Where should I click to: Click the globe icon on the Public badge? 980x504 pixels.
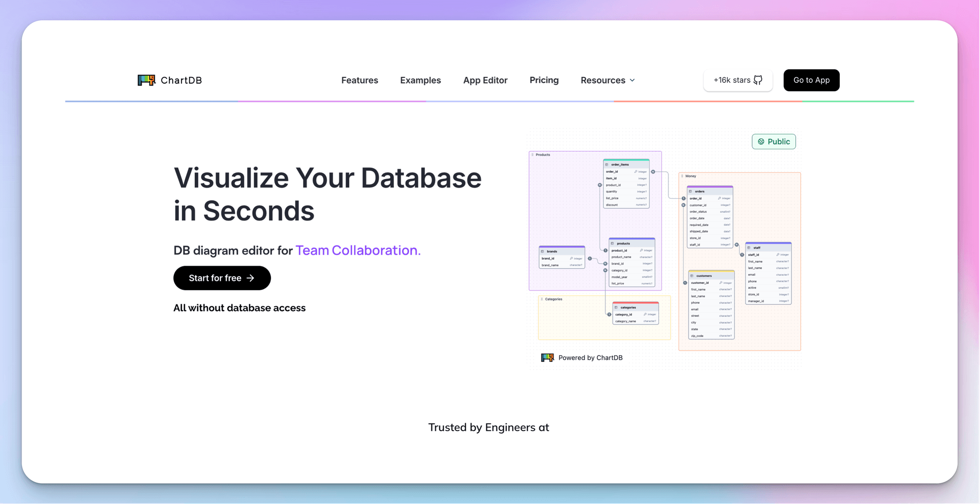(x=761, y=141)
